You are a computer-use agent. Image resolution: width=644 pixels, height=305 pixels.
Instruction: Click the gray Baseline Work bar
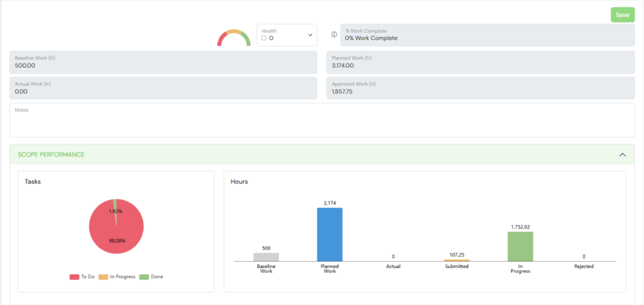(266, 257)
